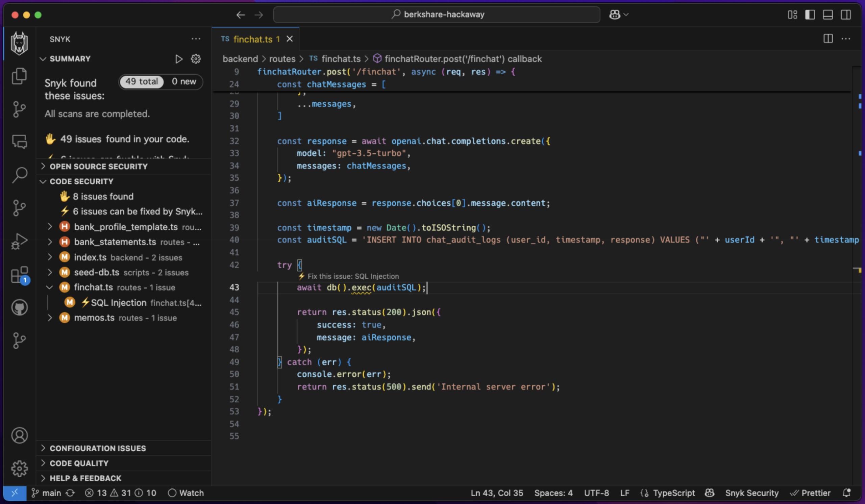Open remote window indicator in status bar
Viewport: 865px width, 504px height.
click(15, 493)
